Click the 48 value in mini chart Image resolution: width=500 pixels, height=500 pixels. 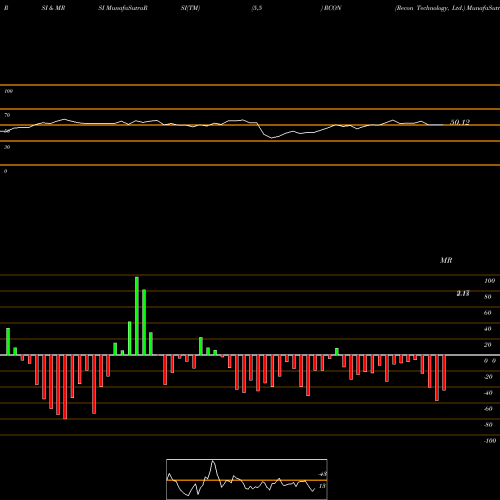coord(322,474)
